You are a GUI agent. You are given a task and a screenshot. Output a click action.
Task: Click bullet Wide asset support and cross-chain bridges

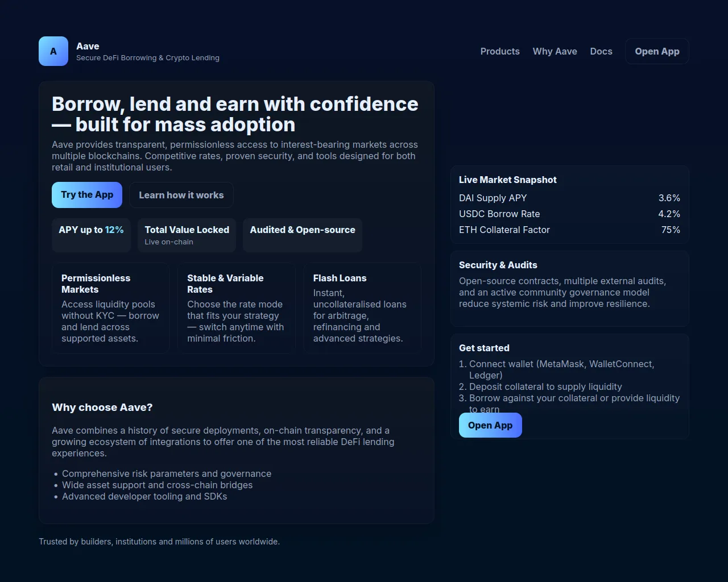158,485
